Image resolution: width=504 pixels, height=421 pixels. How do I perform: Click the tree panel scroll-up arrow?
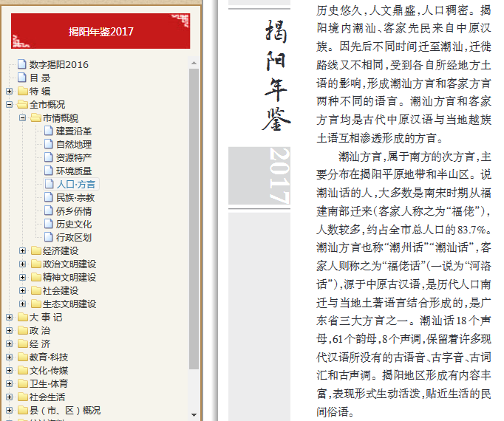coord(194,63)
